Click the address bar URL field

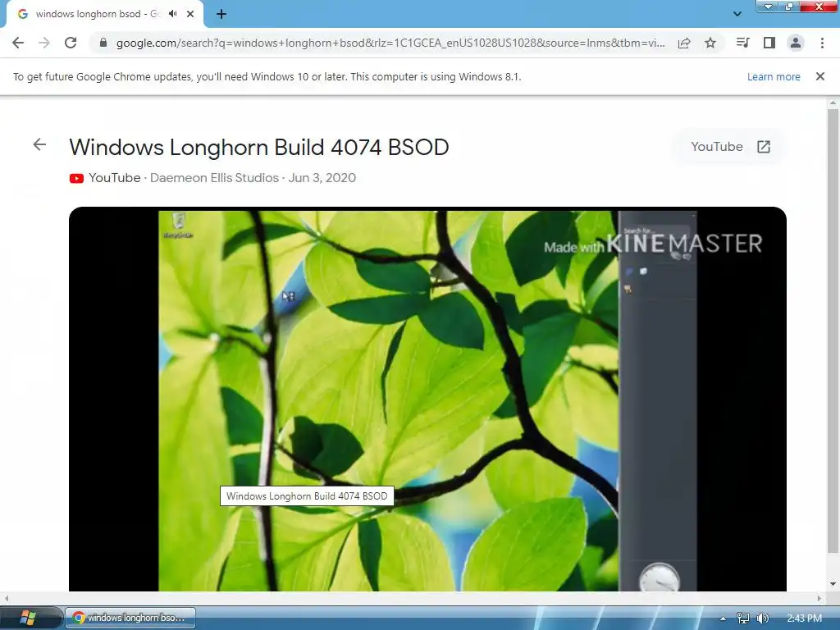(x=390, y=43)
